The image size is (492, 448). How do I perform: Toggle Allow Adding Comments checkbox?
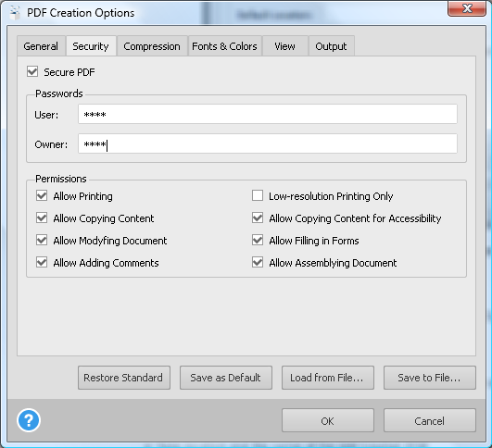point(42,262)
